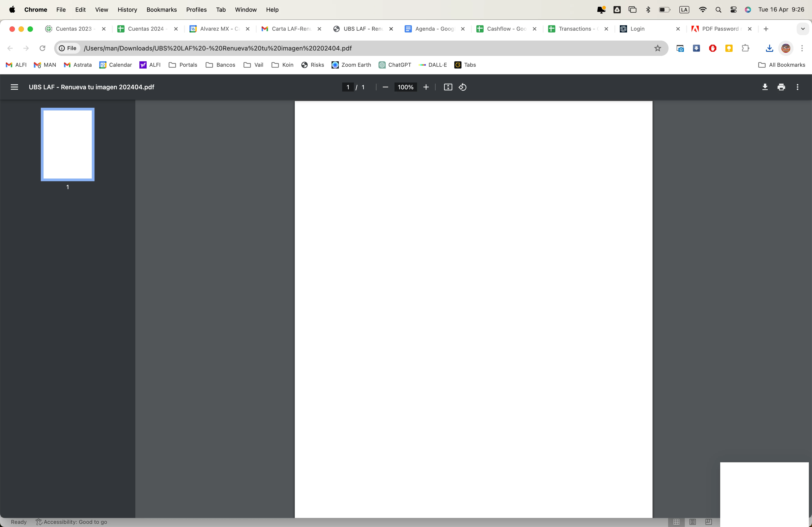This screenshot has height=527, width=812.
Task: Open the History menu
Action: [x=127, y=9]
